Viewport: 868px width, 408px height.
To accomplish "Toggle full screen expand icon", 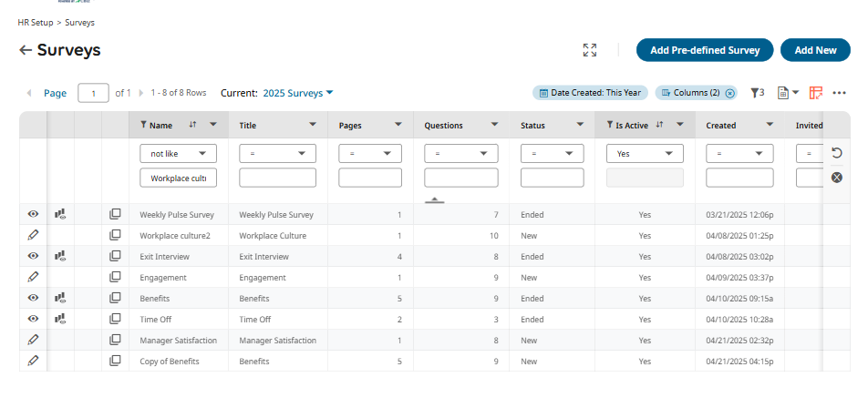I will click(x=590, y=50).
